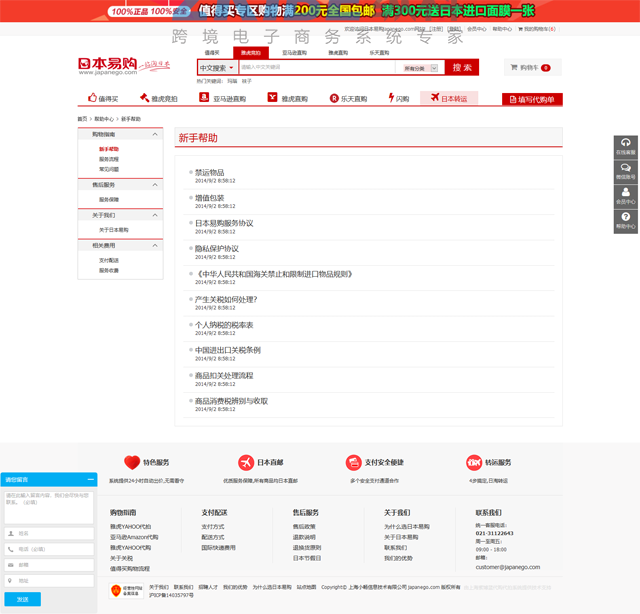
Task: Click the blue 发送 send button
Action: point(22,599)
